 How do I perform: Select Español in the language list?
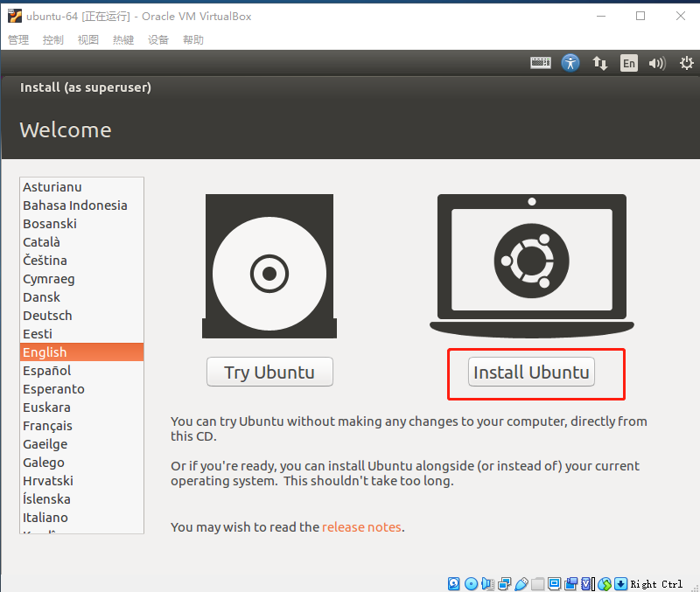click(x=81, y=370)
